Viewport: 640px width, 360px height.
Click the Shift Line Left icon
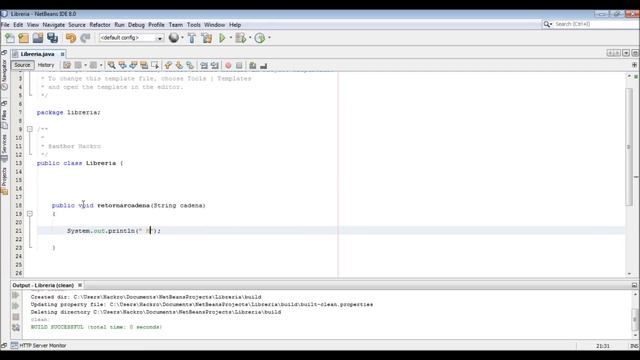pos(204,65)
